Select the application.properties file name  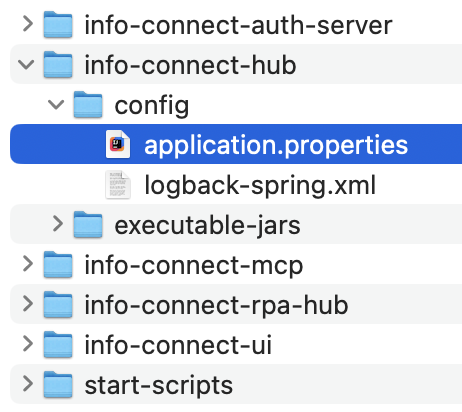tap(276, 146)
